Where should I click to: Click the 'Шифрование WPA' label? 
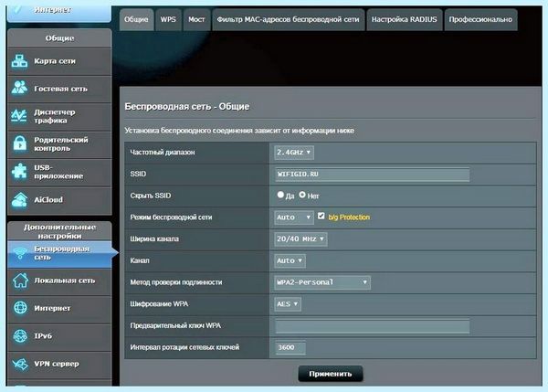click(x=159, y=304)
